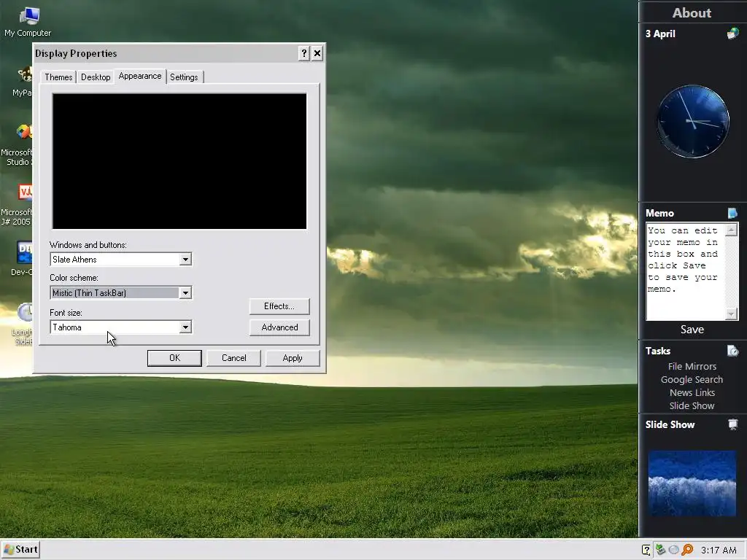Confirm with the OK button
The width and height of the screenshot is (747, 560).
tap(174, 358)
